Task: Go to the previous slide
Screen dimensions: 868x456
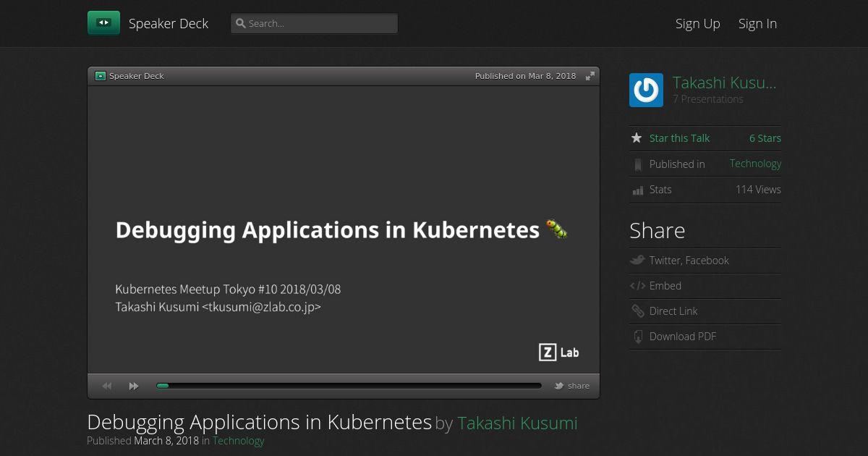Action: [107, 386]
